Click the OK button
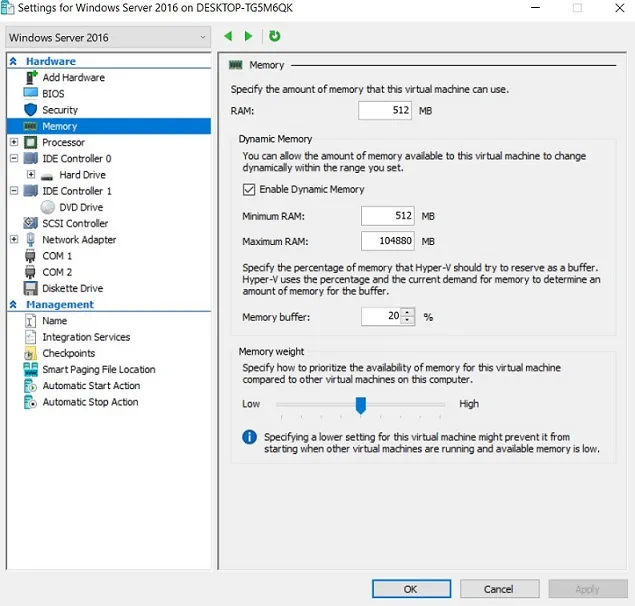This screenshot has height=606, width=635. [411, 589]
